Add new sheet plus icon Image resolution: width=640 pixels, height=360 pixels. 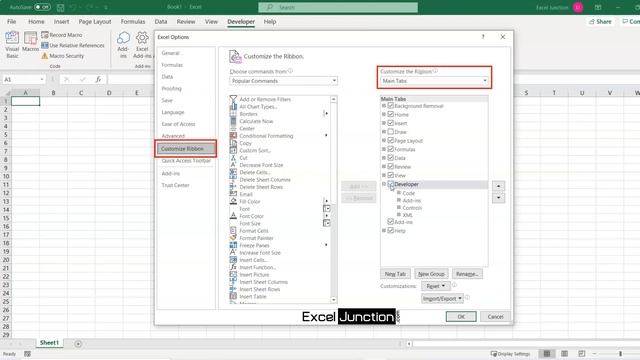(78, 344)
